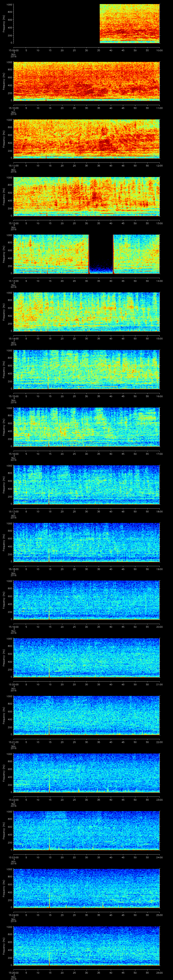Open the spectrogram panel starting at 15:20:00

pos(86,658)
